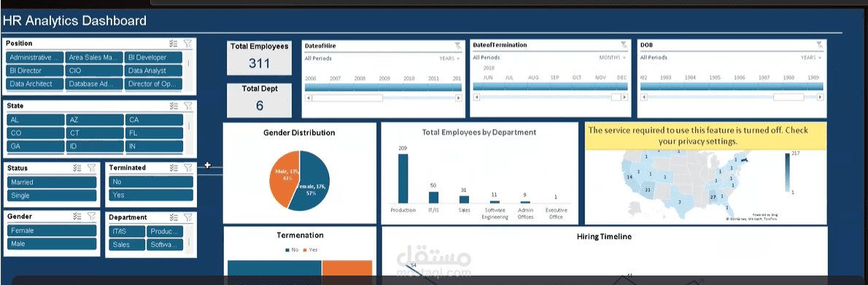The width and height of the screenshot is (868, 285).
Task: Select the 2008 segment in DateofHire timeline
Action: point(360,87)
